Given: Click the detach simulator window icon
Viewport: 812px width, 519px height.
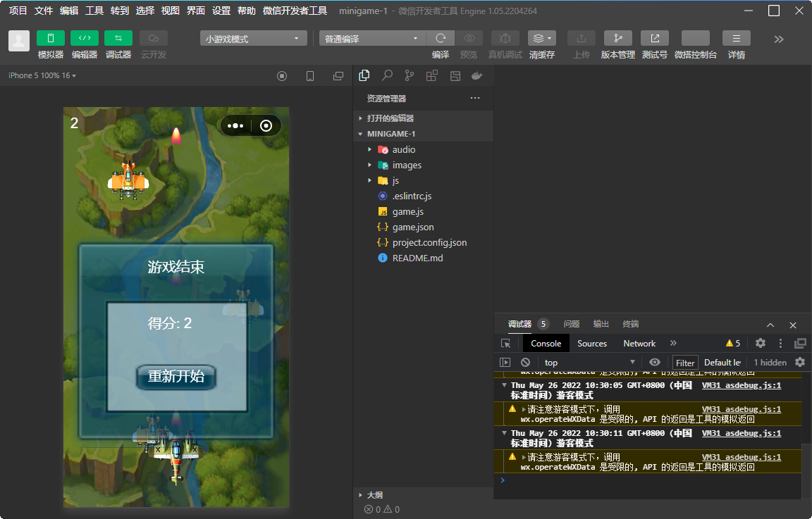Looking at the screenshot, I should tap(338, 76).
